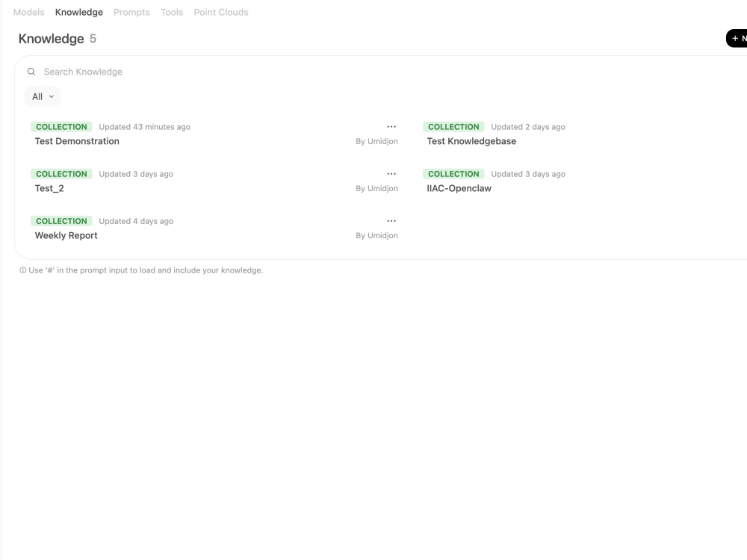Open the IIAC-Openclaw collection

coord(459,189)
